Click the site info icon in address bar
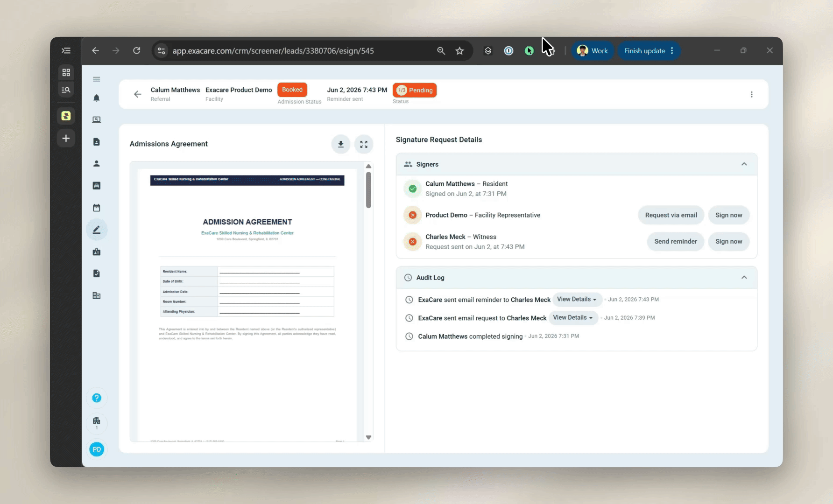The height and width of the screenshot is (504, 833). point(162,50)
